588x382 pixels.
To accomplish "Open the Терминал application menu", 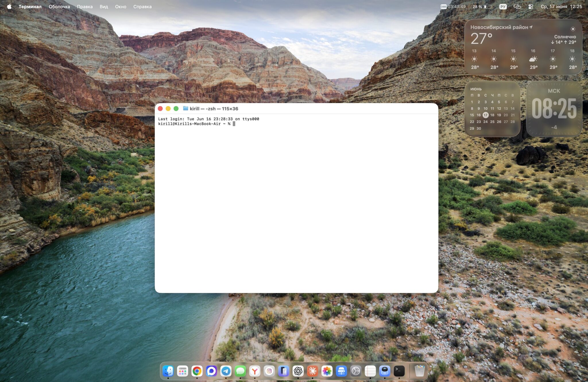I will (30, 7).
